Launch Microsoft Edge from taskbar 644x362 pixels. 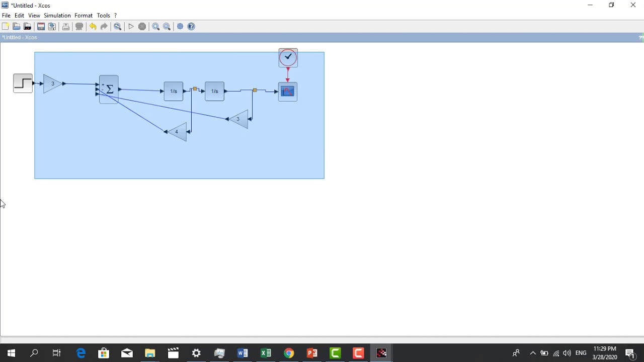80,353
